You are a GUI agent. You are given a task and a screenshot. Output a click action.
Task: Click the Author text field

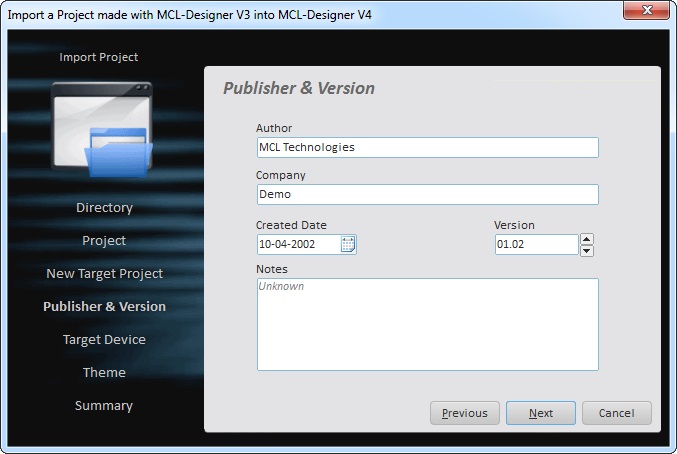[x=427, y=148]
